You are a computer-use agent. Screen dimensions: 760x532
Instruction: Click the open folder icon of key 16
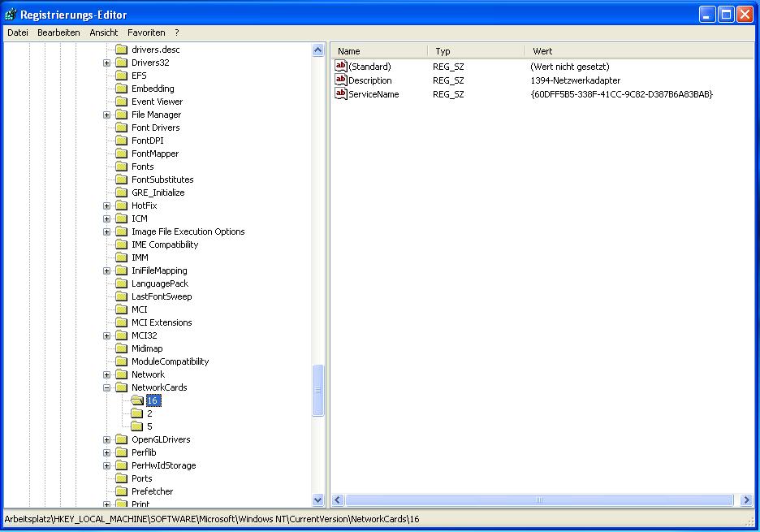[137, 400]
